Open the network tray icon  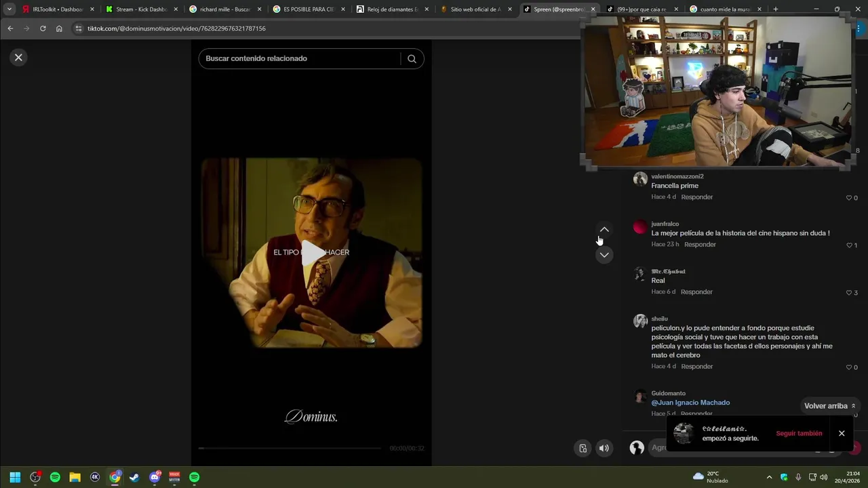812,477
